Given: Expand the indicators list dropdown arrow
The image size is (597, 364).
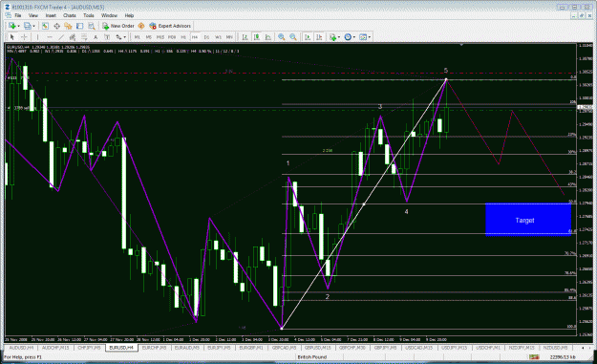Looking at the screenshot, I should point(339,37).
